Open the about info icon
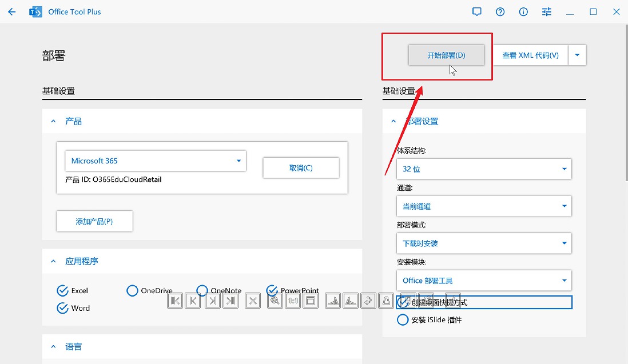This screenshot has width=628, height=364. (523, 11)
